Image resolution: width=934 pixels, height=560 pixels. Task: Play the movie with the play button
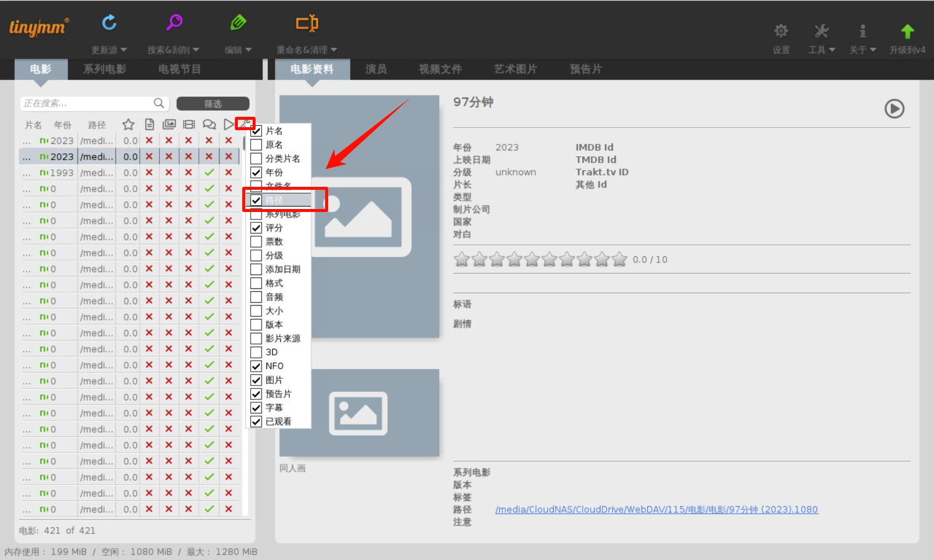click(x=894, y=109)
